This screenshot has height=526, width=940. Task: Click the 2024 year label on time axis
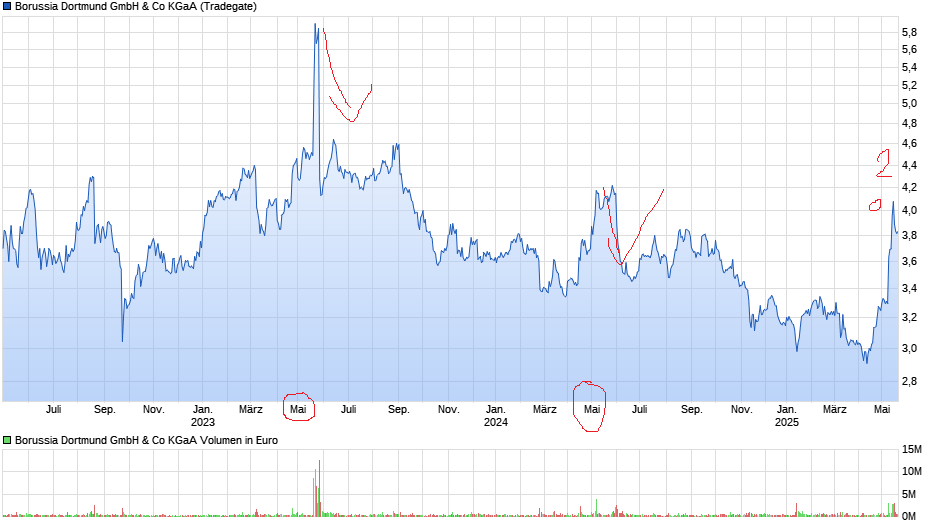(496, 422)
